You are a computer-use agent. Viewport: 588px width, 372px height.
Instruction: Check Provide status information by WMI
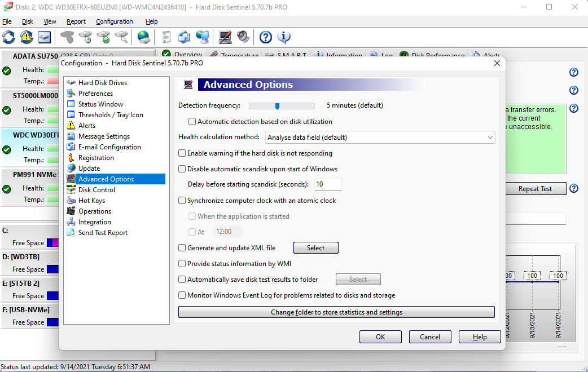coord(182,264)
